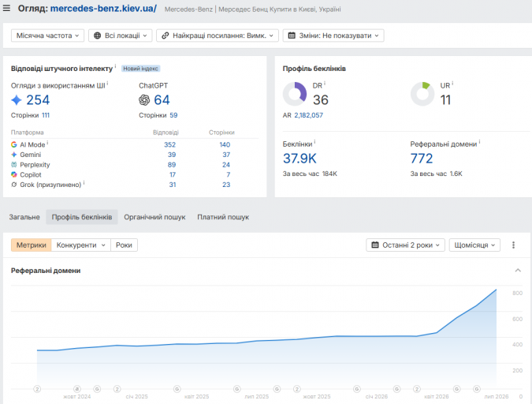Click the AI overviews sparkle icon
532x404 pixels.
[17, 100]
